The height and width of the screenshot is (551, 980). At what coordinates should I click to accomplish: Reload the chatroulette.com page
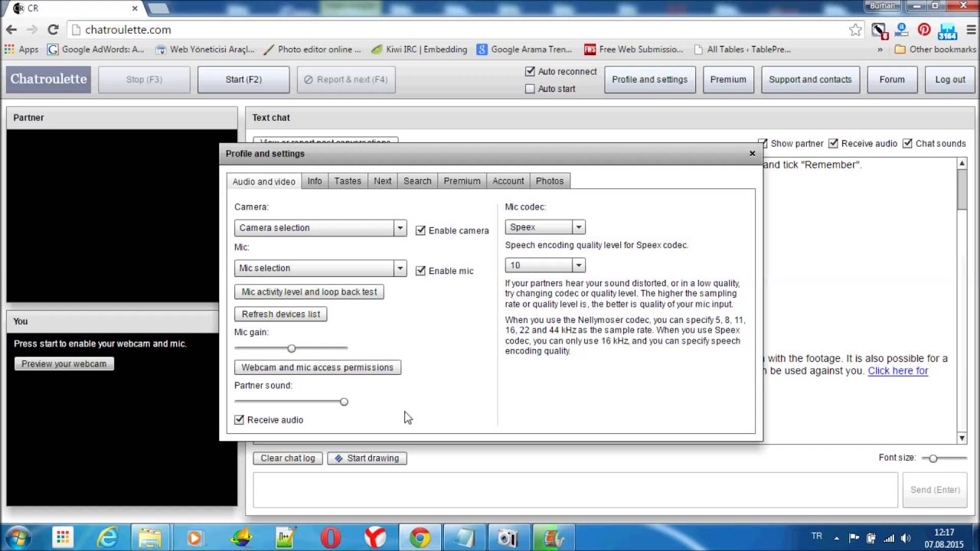(x=53, y=30)
